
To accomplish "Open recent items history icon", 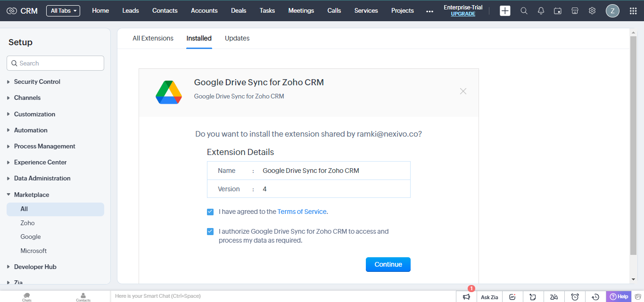I will coord(595,297).
